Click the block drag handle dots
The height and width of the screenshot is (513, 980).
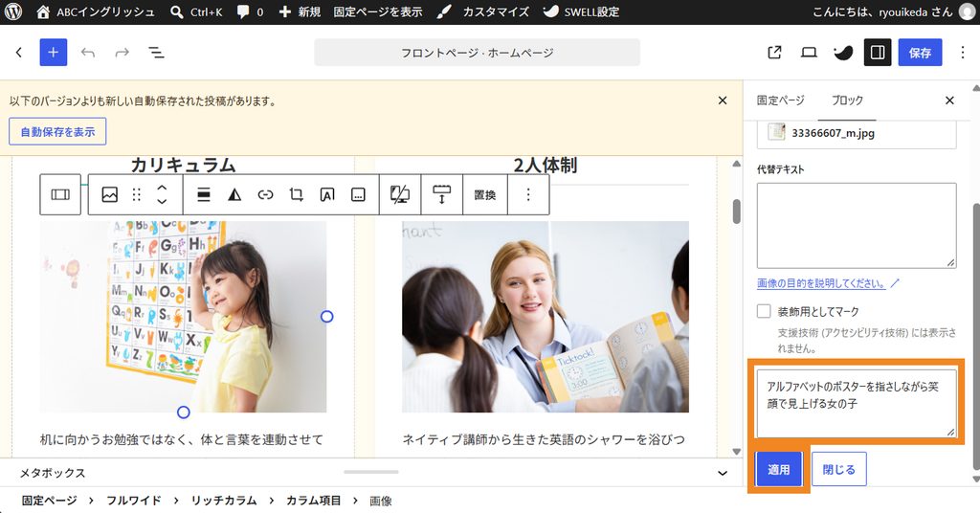point(137,195)
